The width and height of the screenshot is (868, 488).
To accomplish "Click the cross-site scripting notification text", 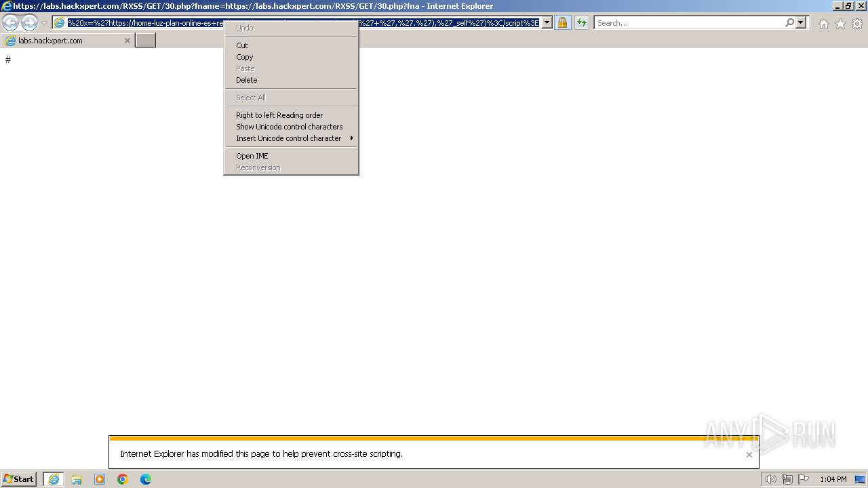I will coord(261,454).
